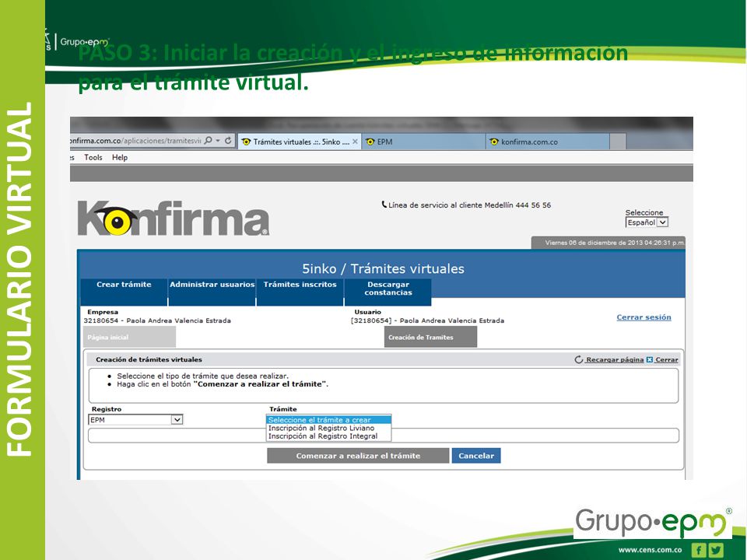This screenshot has height=560, width=747.
Task: Click the Recargar página refresh icon
Action: click(579, 359)
